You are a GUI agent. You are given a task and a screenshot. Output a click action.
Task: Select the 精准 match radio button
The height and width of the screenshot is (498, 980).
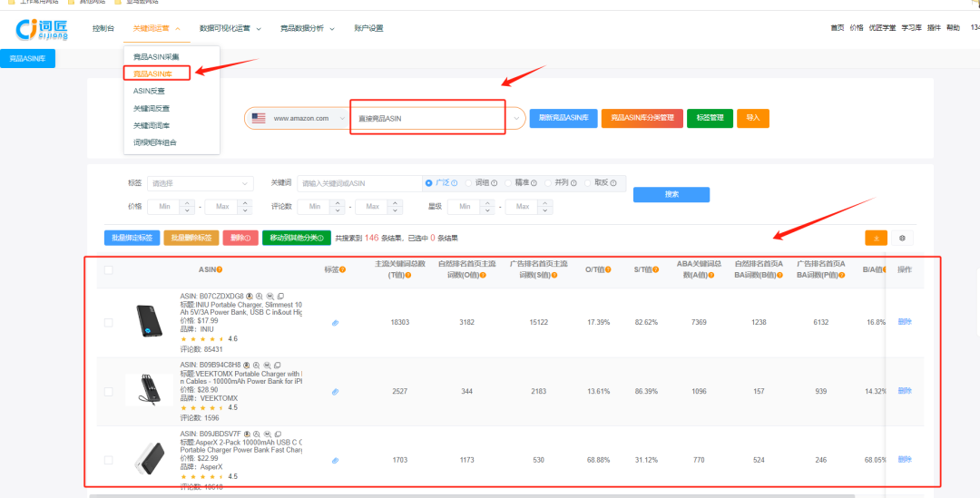[507, 182]
